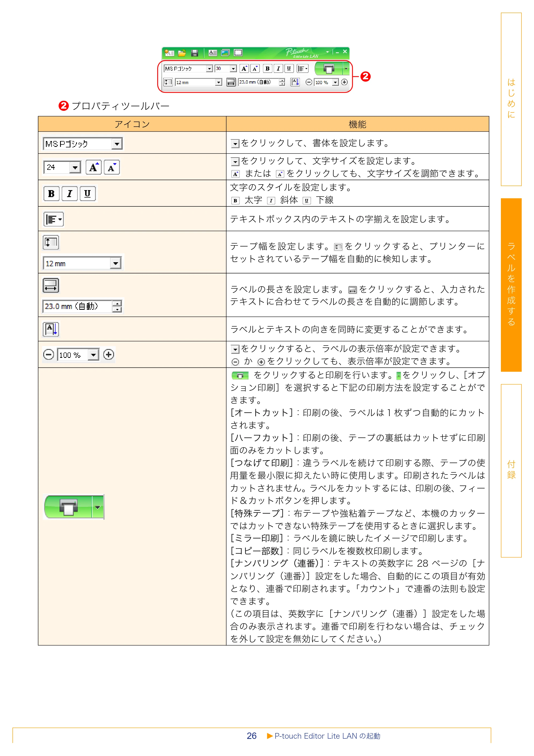Click the decrease font size icon beside size 30
This screenshot has width=534, height=756.
click(x=255, y=68)
